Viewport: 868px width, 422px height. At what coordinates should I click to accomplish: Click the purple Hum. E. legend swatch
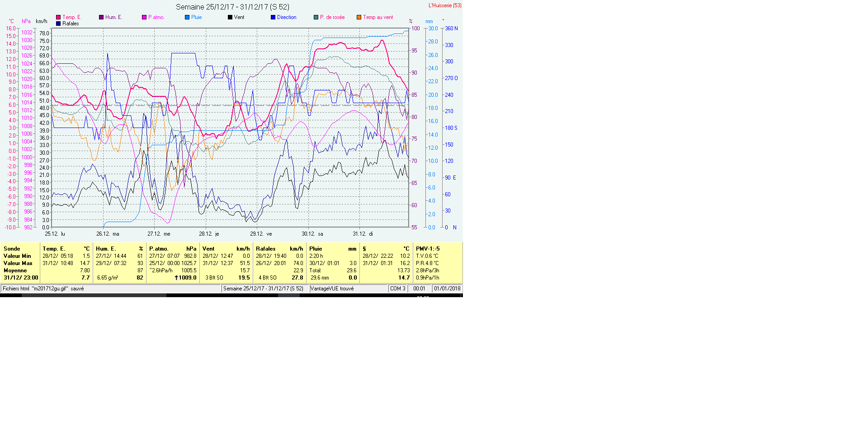101,17
